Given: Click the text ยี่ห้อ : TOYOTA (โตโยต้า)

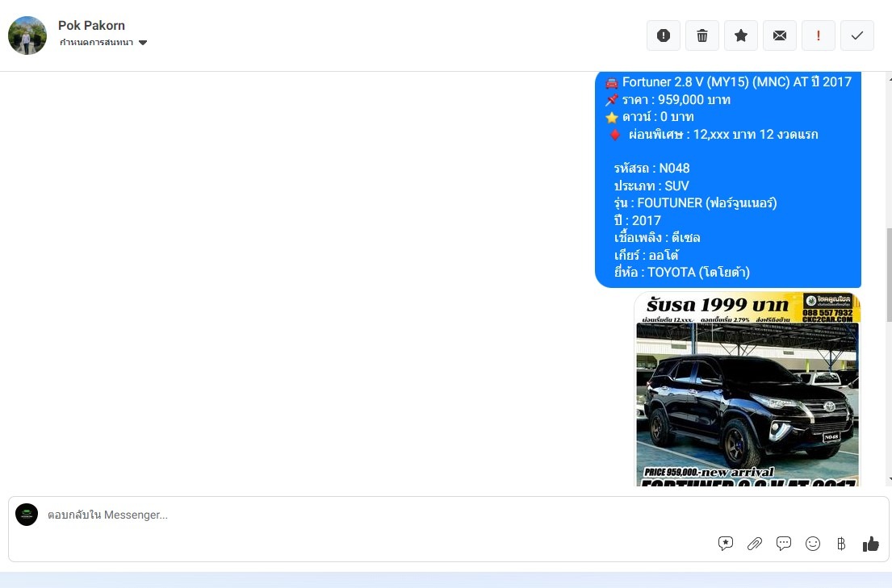Looking at the screenshot, I should click(x=681, y=273).
